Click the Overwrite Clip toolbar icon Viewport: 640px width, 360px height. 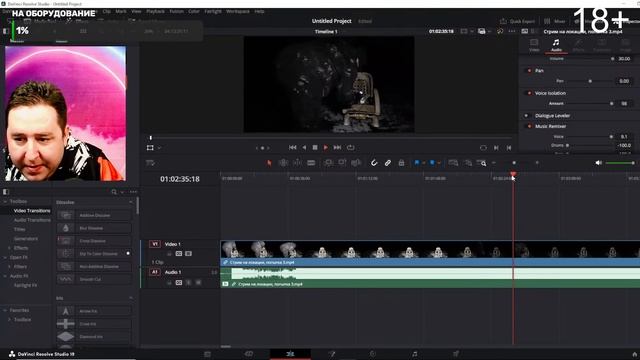[342, 163]
